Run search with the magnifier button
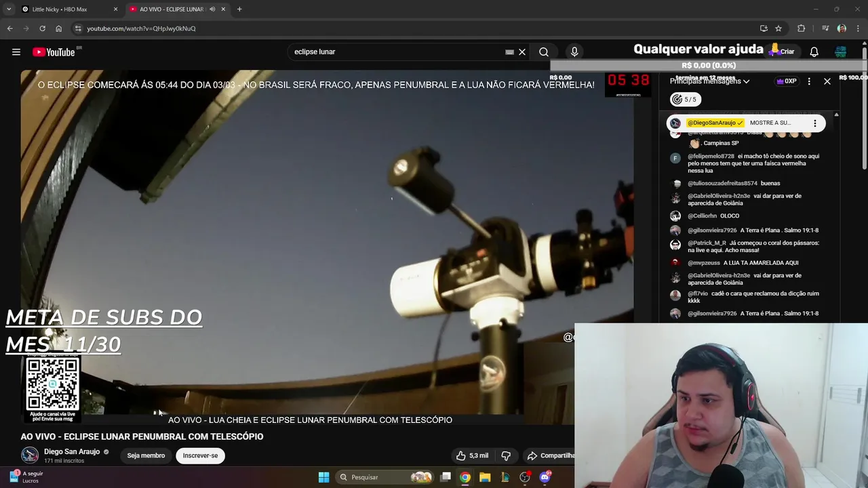Viewport: 868px width, 488px height. pos(544,52)
